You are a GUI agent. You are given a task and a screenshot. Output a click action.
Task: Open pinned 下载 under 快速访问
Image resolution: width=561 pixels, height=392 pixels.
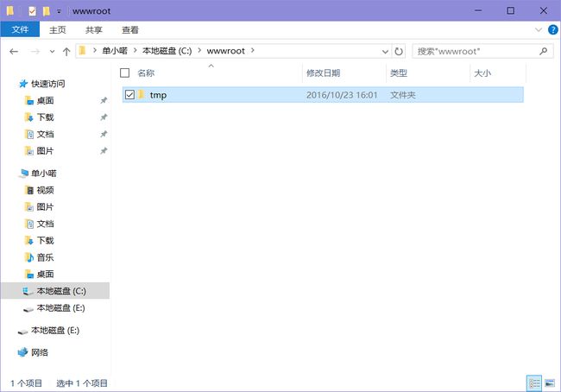coord(45,117)
